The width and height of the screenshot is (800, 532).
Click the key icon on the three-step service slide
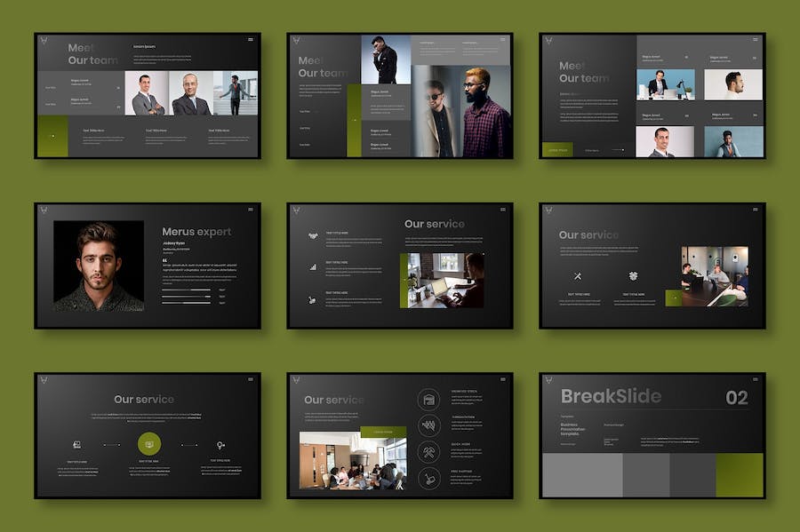tap(220, 444)
